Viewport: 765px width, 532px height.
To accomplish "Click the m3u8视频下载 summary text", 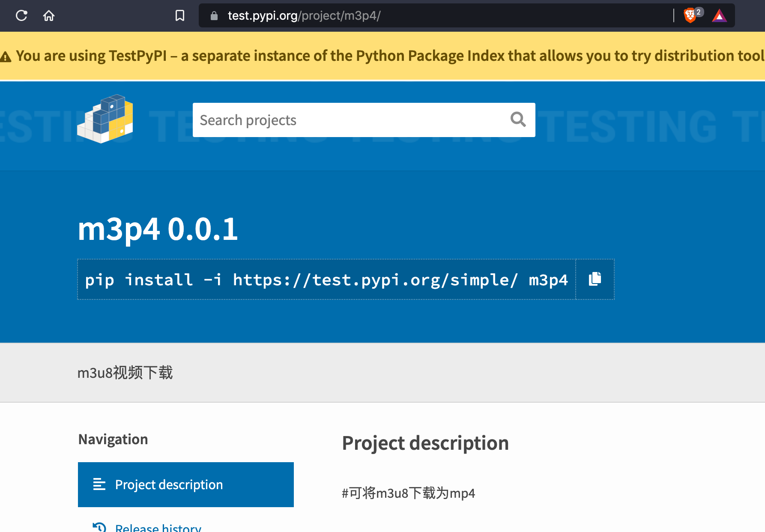I will click(x=125, y=373).
